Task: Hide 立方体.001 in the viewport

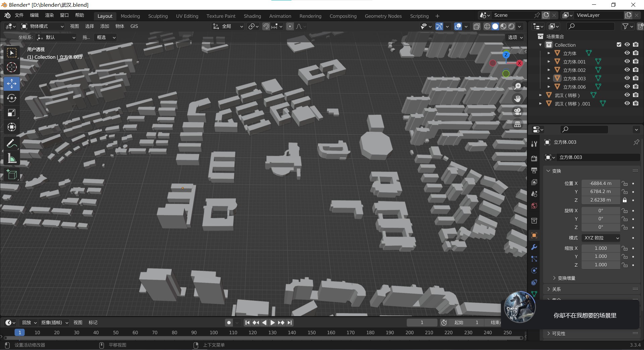Action: 627,61
